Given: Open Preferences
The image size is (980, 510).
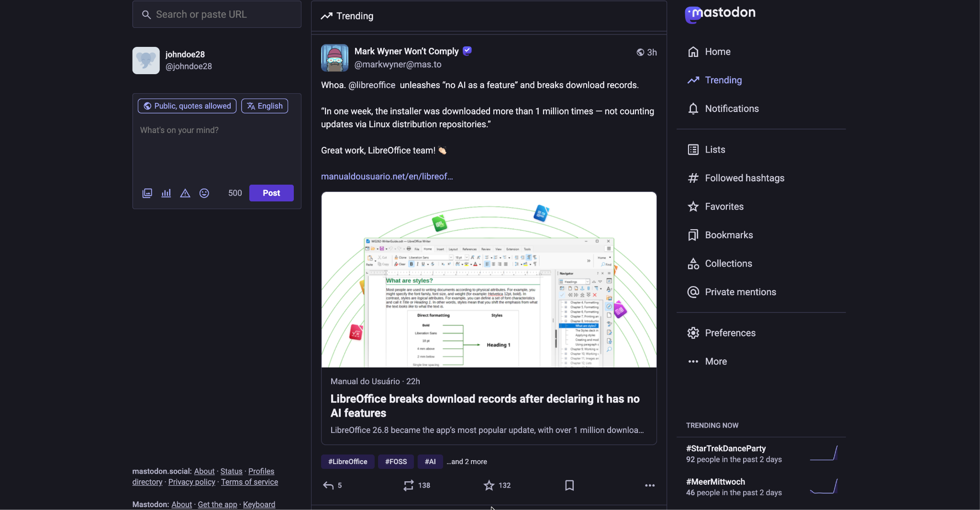Looking at the screenshot, I should 721,333.
